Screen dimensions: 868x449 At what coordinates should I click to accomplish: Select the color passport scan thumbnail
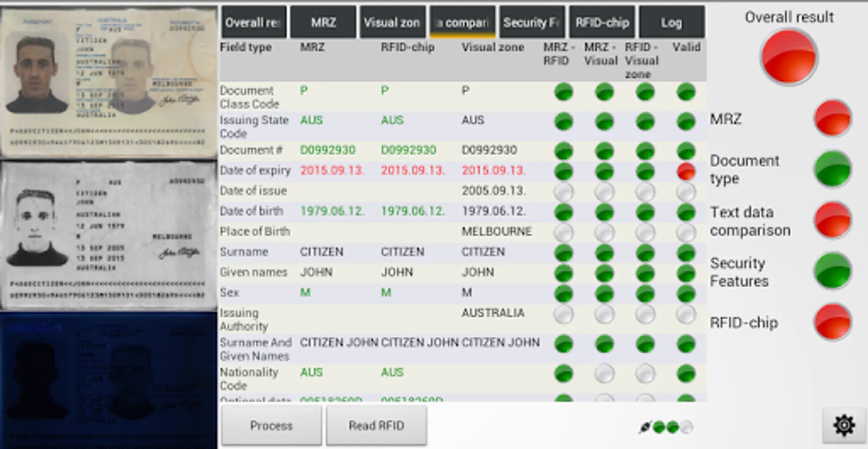pos(108,82)
